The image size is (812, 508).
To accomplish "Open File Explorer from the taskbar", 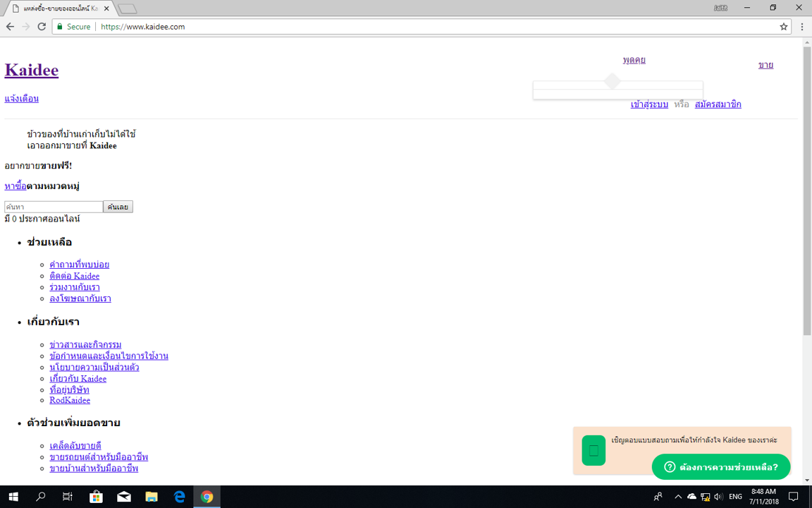I will 152,497.
